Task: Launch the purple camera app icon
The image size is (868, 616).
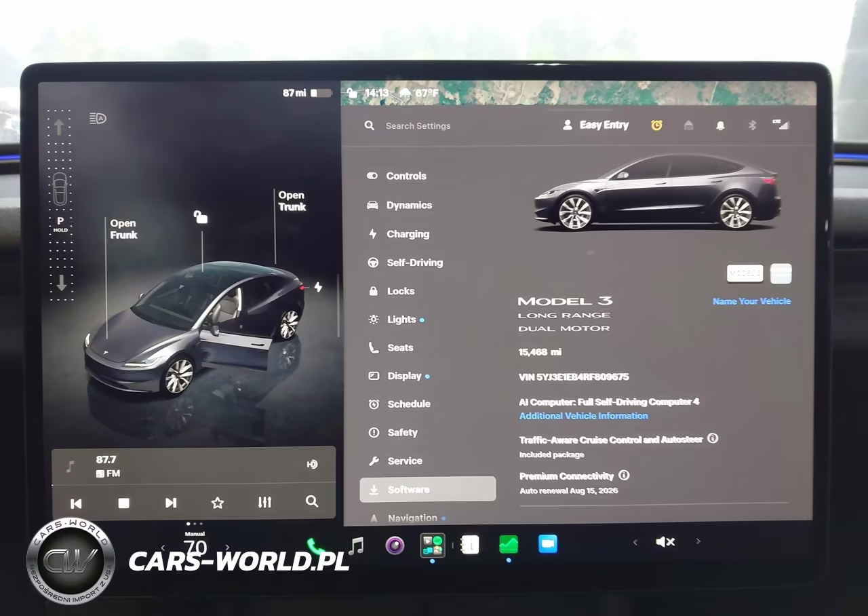Action: 395,545
